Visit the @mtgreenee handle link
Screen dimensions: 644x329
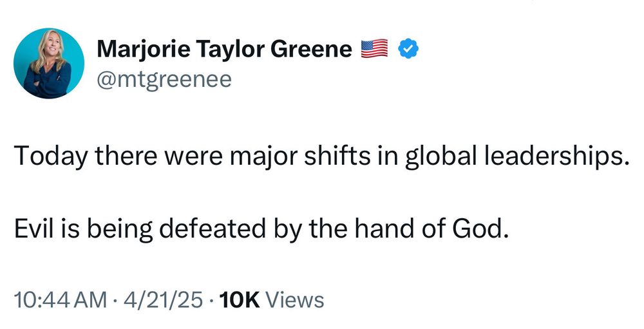164,80
